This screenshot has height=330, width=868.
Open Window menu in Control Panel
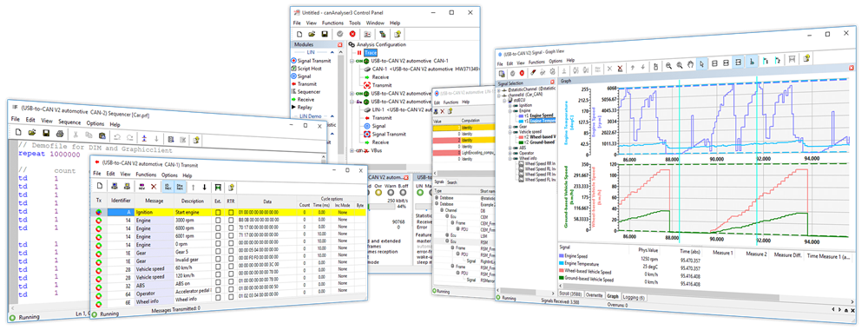pos(375,23)
